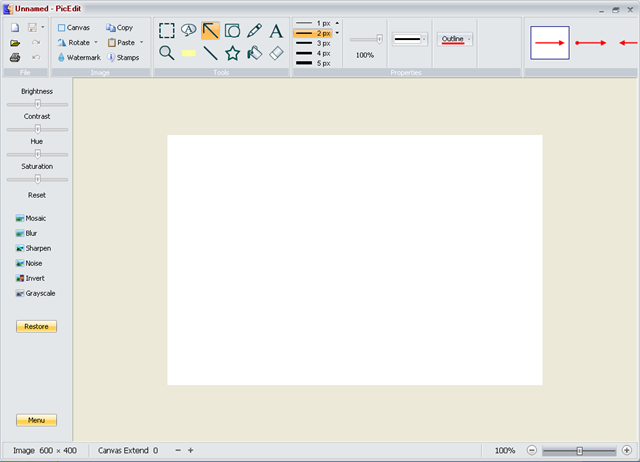Select the rectangular selection tool
The image size is (640, 462).
(x=167, y=31)
